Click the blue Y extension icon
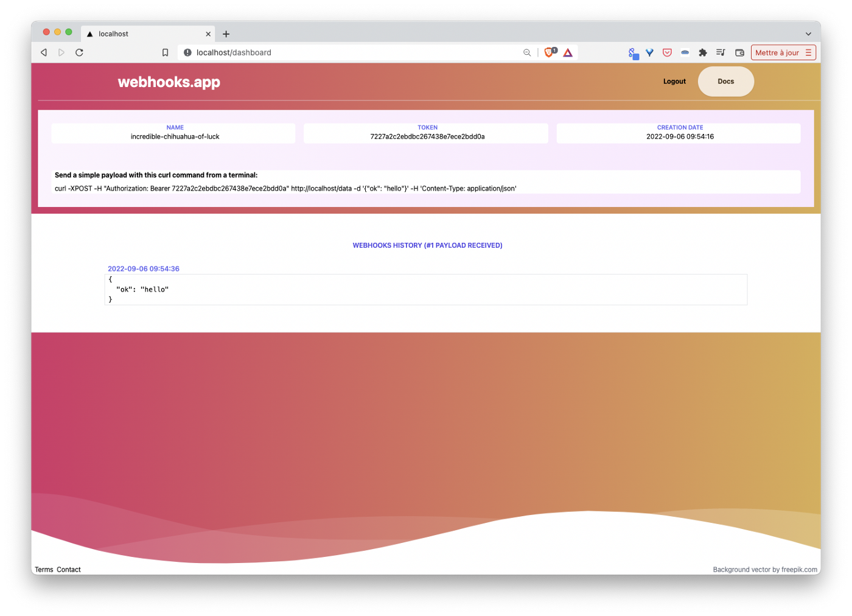The width and height of the screenshot is (852, 616). [x=650, y=53]
